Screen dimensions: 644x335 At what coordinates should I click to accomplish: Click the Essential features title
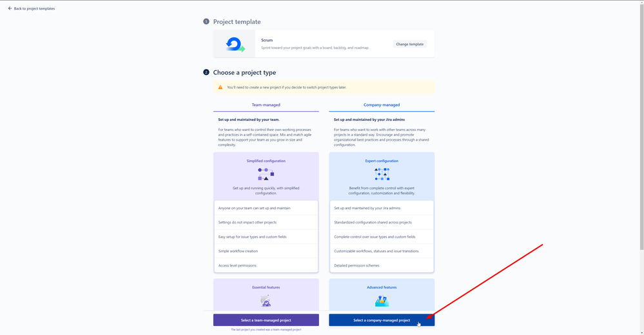(x=266, y=287)
